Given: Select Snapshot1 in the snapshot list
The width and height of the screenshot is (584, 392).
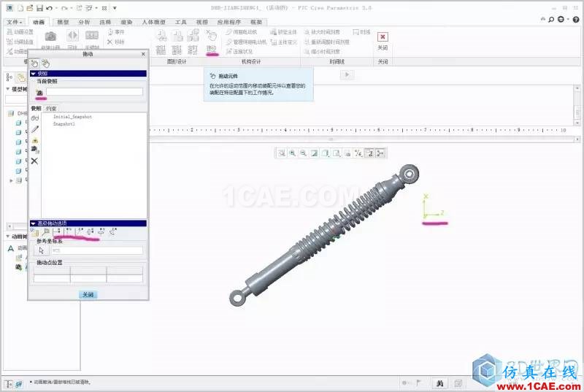Looking at the screenshot, I should (64, 124).
